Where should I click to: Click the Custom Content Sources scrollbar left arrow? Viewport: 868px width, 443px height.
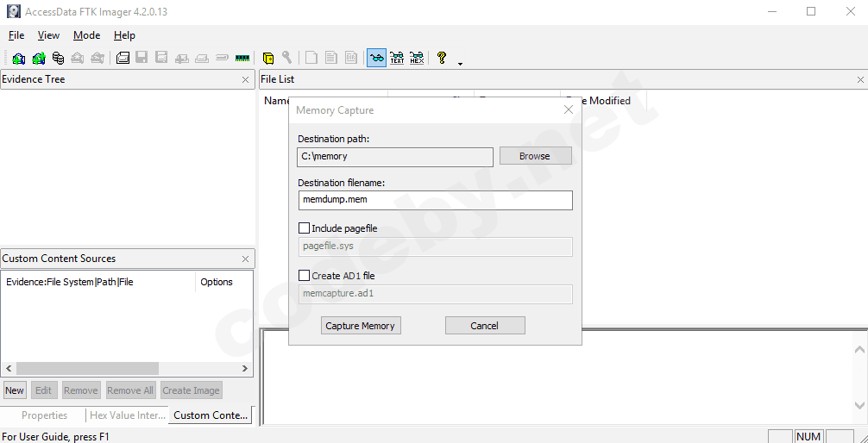coord(9,369)
